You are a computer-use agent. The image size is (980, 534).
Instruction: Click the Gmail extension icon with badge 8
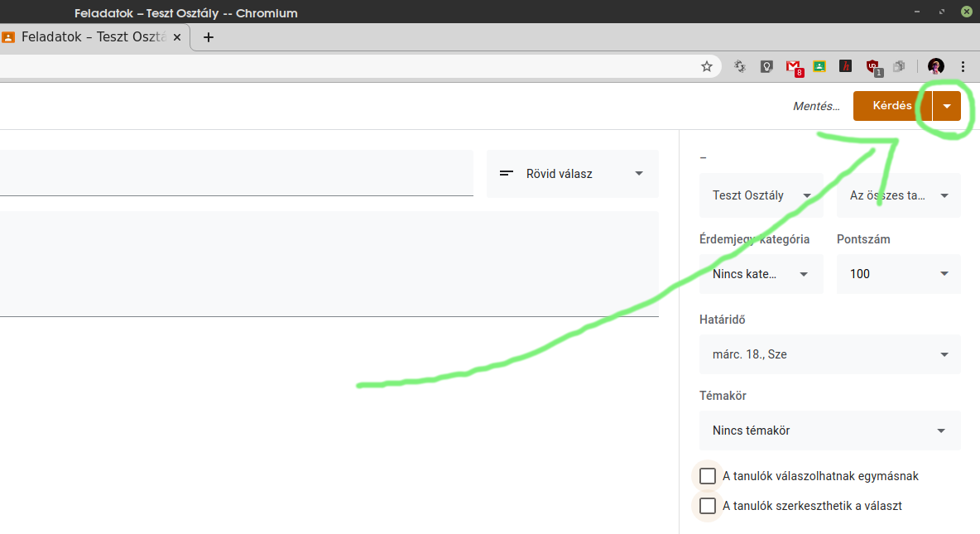[793, 66]
